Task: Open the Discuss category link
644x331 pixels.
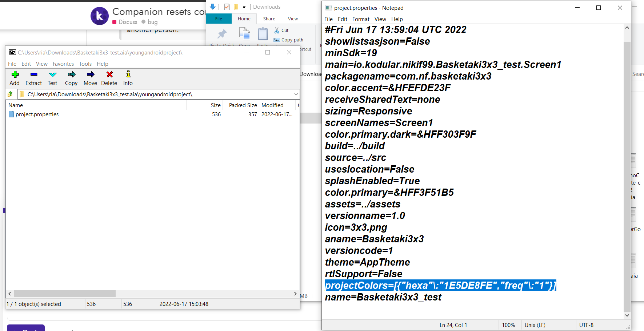Action: point(125,22)
